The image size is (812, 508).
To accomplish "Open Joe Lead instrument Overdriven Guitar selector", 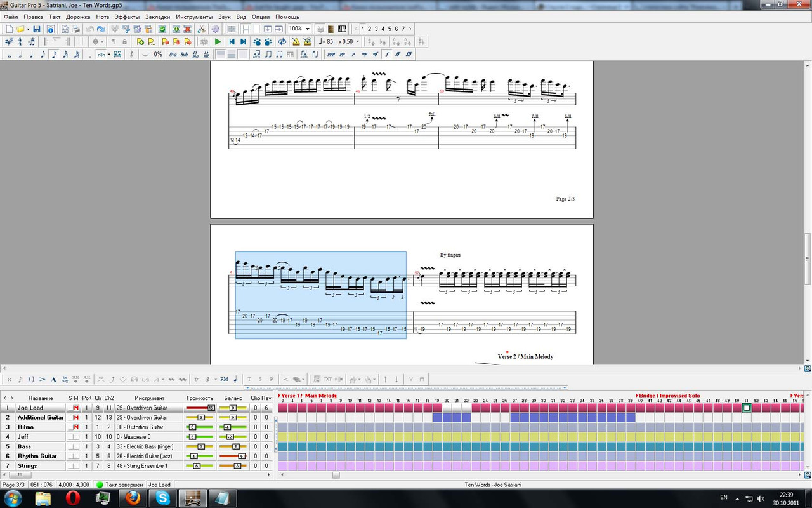I will pos(150,408).
